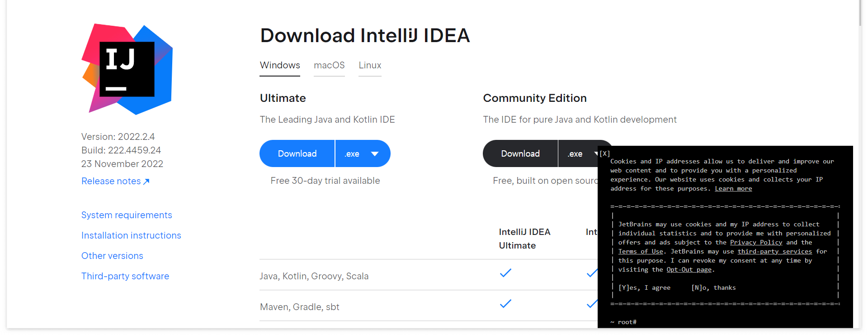Select the Windows tab
The width and height of the screenshot is (868, 335).
(280, 65)
